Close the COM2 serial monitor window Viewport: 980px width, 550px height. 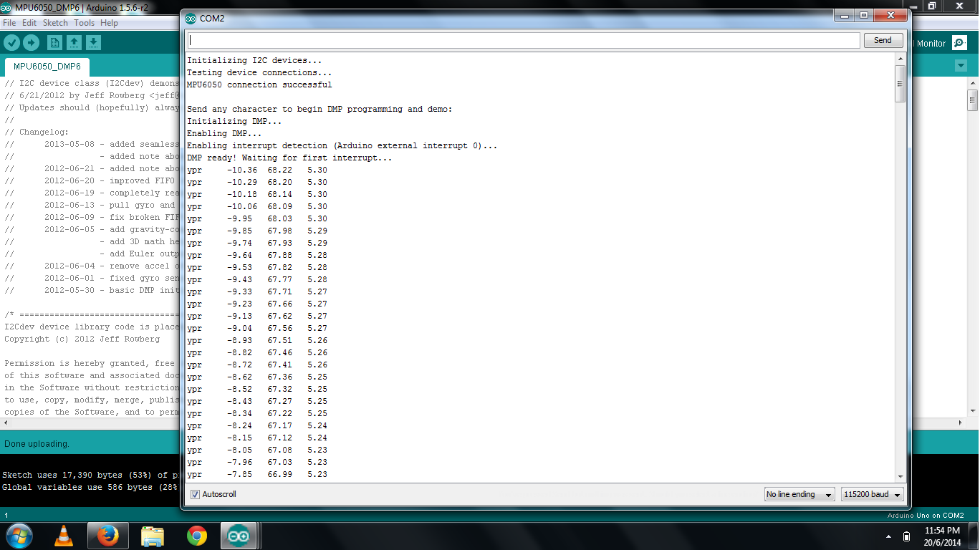pos(890,15)
